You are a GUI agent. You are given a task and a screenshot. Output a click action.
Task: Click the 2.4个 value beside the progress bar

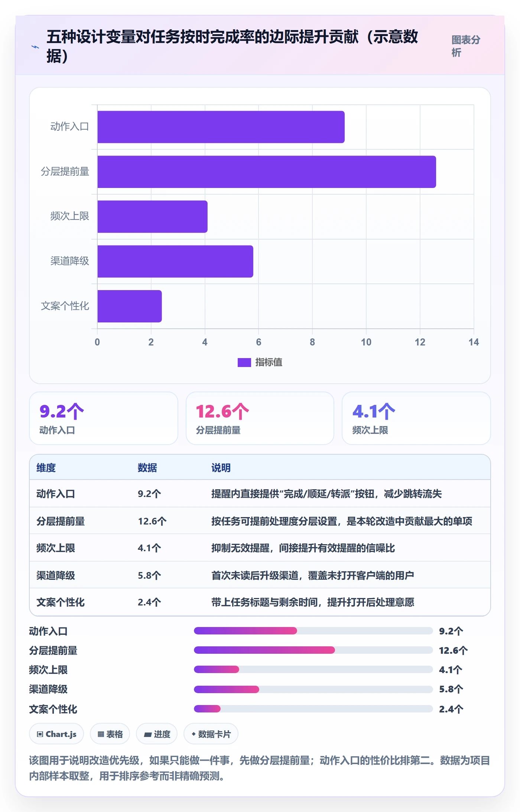pyautogui.click(x=451, y=709)
